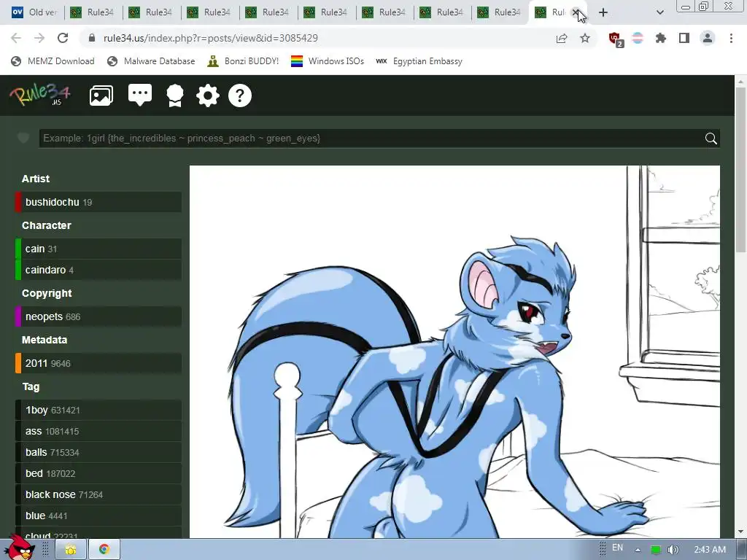Click the lock icon in the address bar
The image size is (747, 560).
(x=92, y=38)
